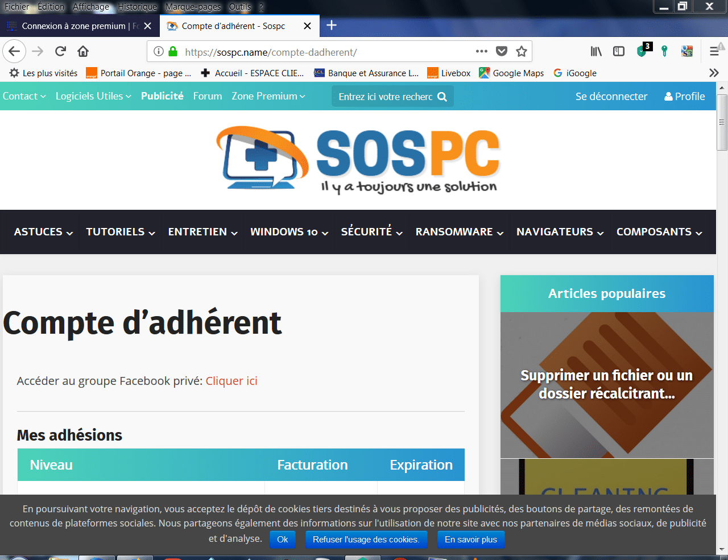Open the Firefox hamburger menu
The height and width of the screenshot is (560, 728).
click(714, 52)
